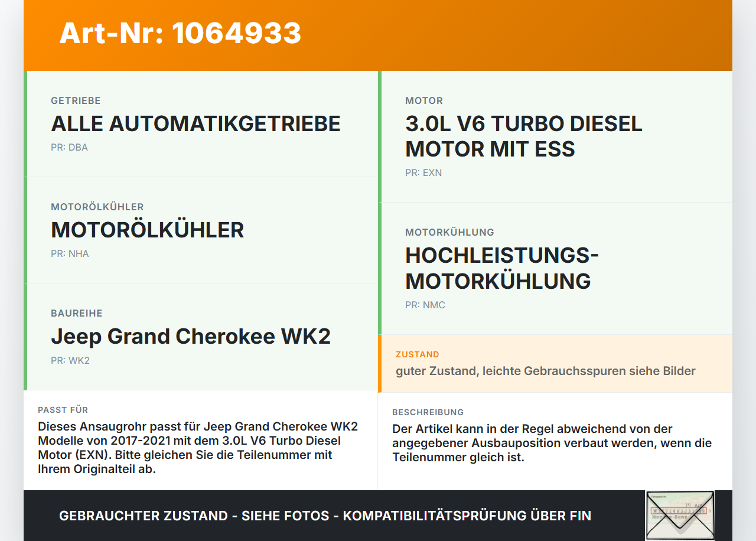Click the guter Zustand condition text

[x=546, y=371]
